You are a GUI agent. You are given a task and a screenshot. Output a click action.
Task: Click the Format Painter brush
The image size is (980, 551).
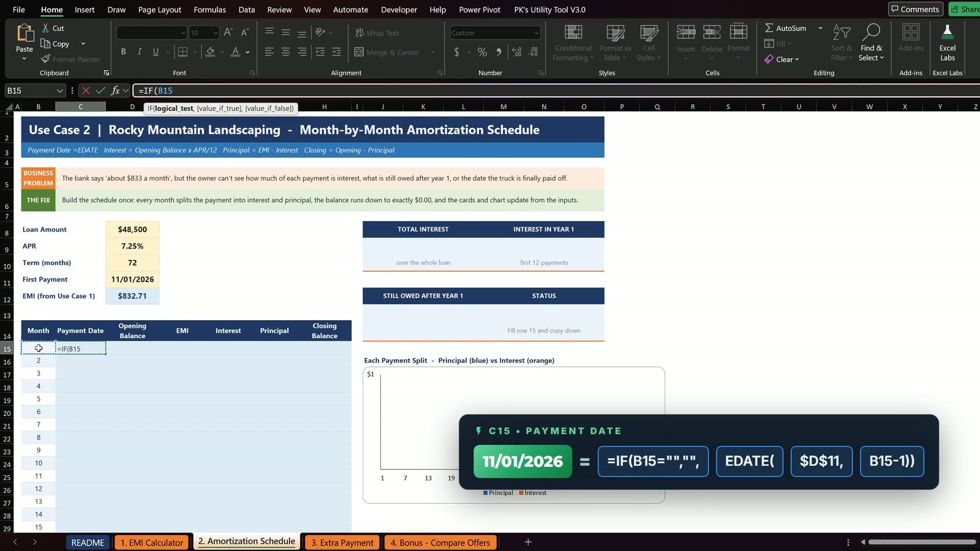pos(45,59)
